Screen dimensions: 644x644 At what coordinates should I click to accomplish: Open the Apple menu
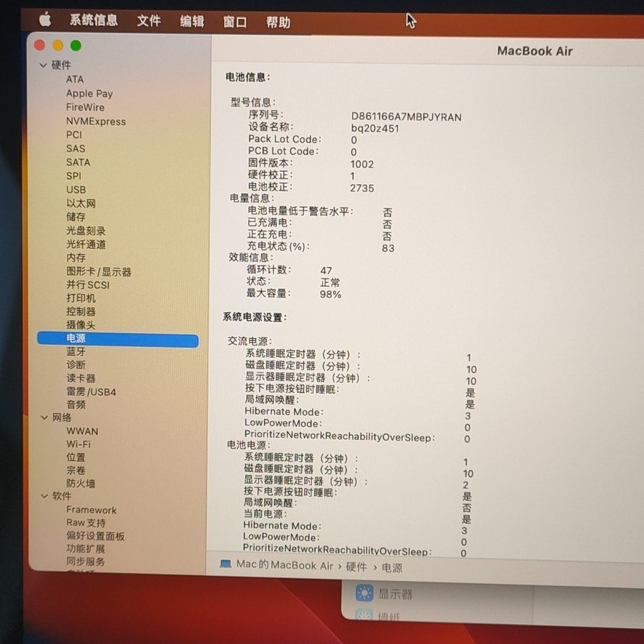(45, 19)
